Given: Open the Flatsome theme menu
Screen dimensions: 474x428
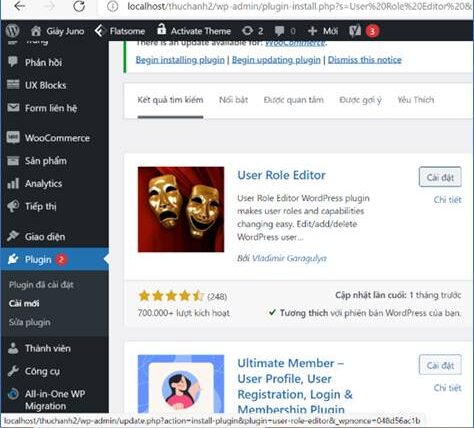Looking at the screenshot, I should click(120, 31).
